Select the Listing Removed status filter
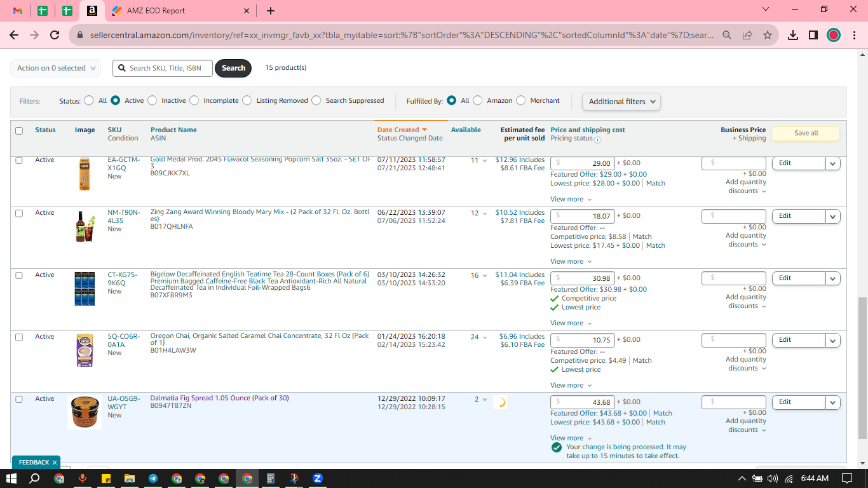The image size is (868, 488). pyautogui.click(x=247, y=100)
